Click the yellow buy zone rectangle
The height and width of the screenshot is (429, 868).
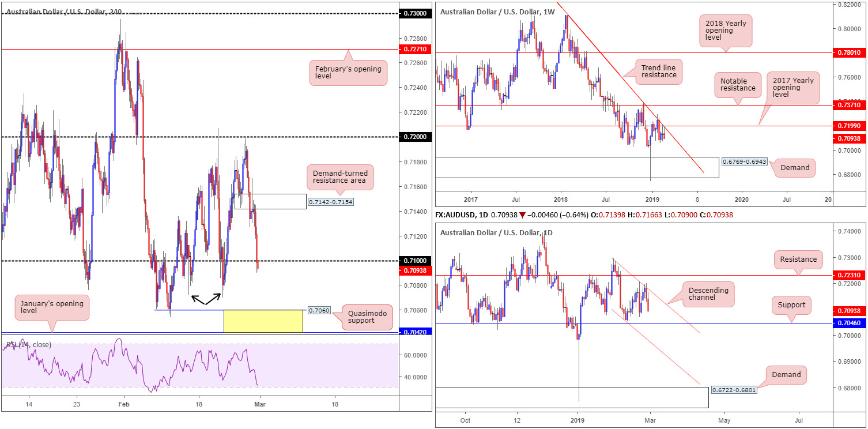click(x=263, y=321)
